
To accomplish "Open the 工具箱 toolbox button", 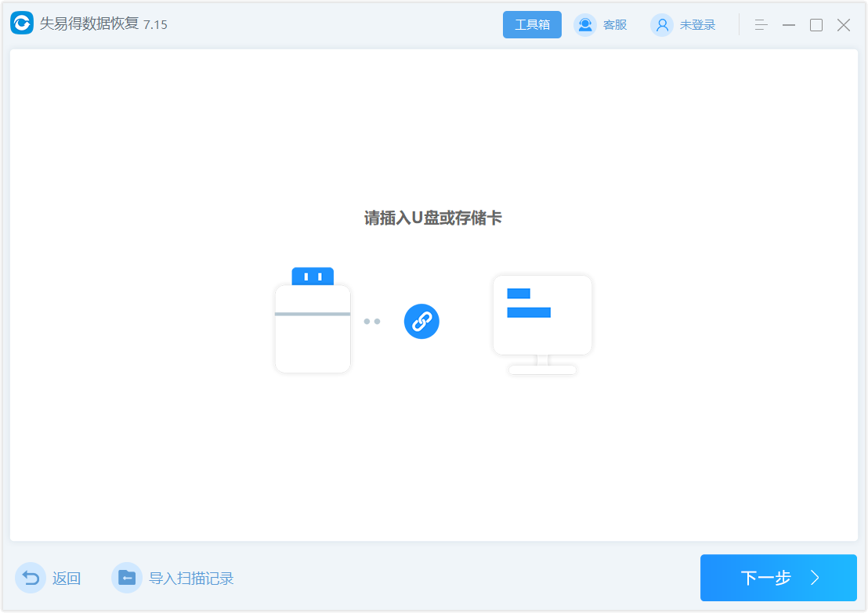I will pos(532,24).
